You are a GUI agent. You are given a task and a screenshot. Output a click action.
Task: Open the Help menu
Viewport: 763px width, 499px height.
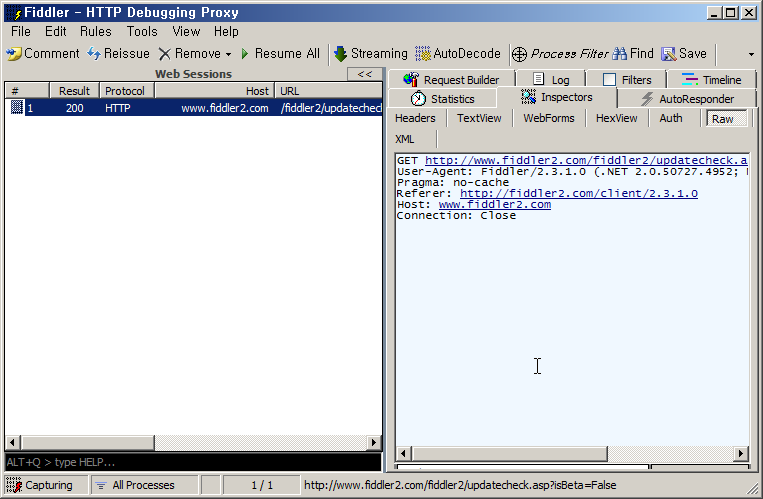[226, 32]
